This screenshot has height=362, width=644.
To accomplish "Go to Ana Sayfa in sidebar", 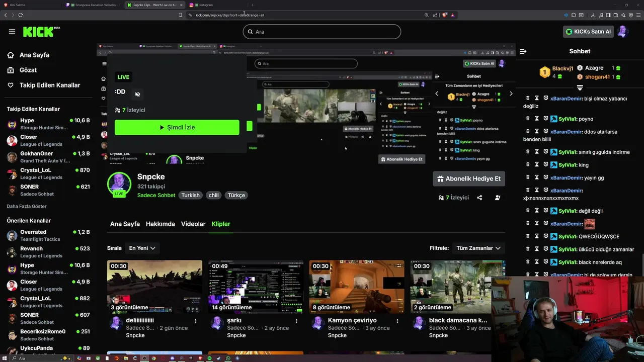I will click(34, 55).
